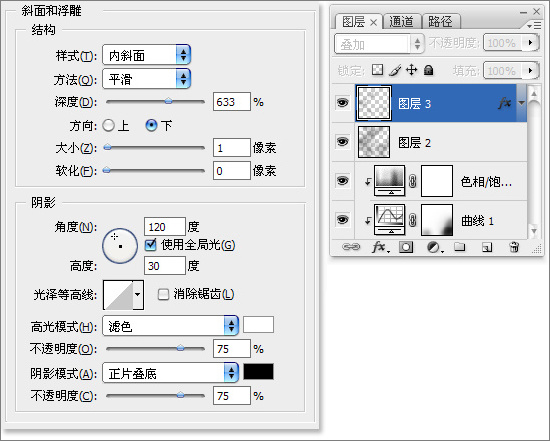Open 阴影模式 dropdown showing 正片叠底

click(170, 373)
